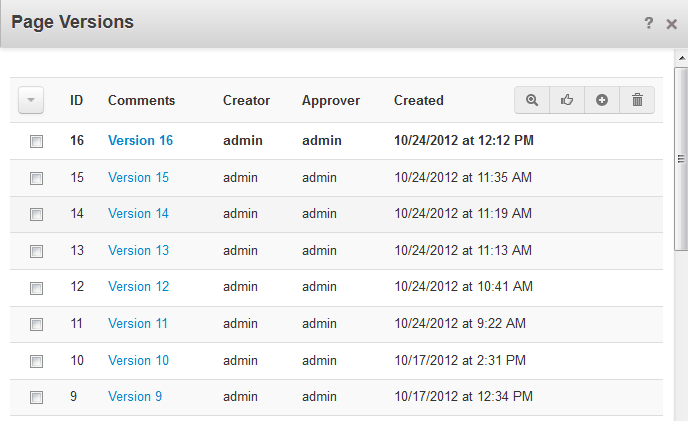Open the Version 16 link
This screenshot has height=421, width=688.
coord(140,141)
